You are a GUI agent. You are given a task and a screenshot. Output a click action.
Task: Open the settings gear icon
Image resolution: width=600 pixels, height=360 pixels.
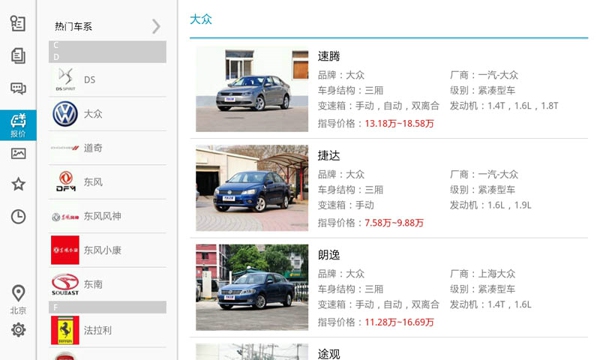click(x=18, y=329)
